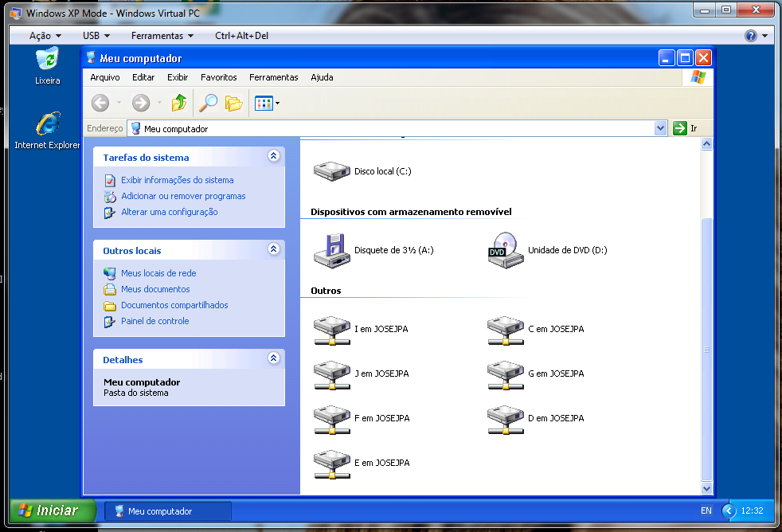Viewport: 782px width, 532px height.
Task: Select network drive G em JOSEJPA
Action: point(505,374)
